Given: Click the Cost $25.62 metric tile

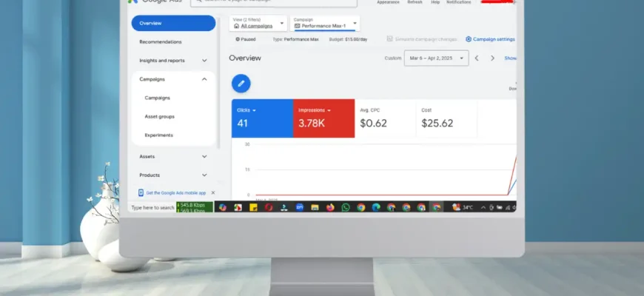Looking at the screenshot, I should 446,118.
